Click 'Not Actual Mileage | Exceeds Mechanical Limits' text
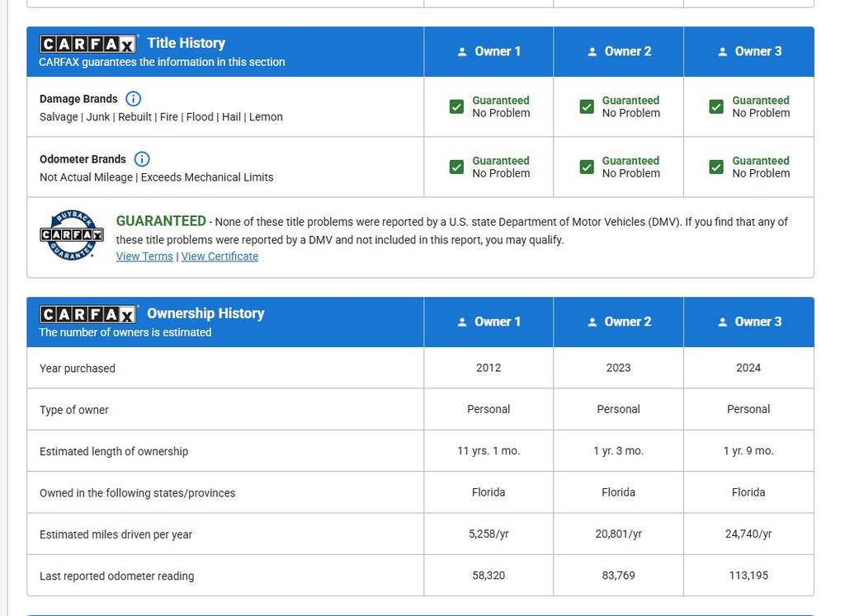The image size is (845, 616). coord(156,177)
